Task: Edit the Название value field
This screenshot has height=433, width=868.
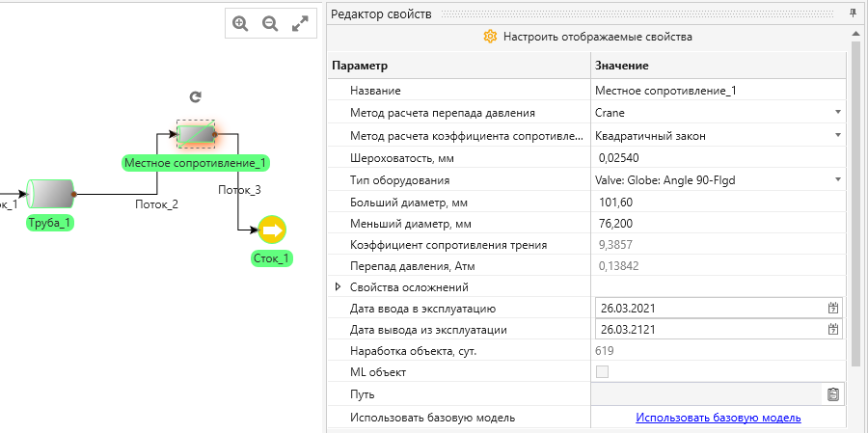Action: pos(718,91)
